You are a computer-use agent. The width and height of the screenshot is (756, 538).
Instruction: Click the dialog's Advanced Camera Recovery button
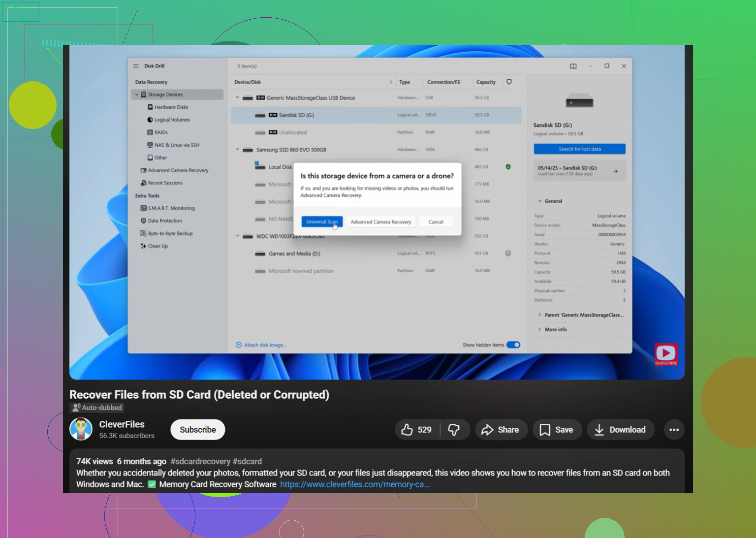click(381, 222)
